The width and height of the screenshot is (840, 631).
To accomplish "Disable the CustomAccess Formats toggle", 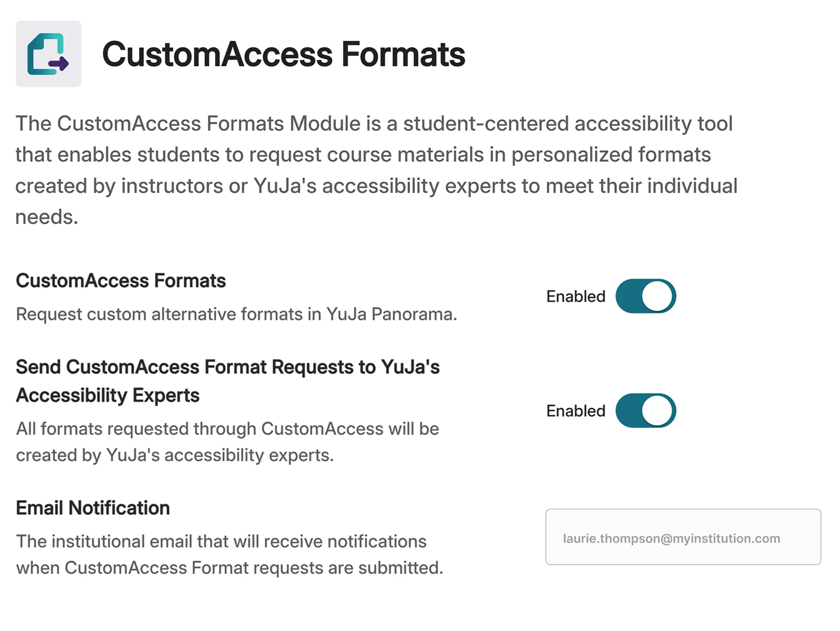I will tap(645, 296).
